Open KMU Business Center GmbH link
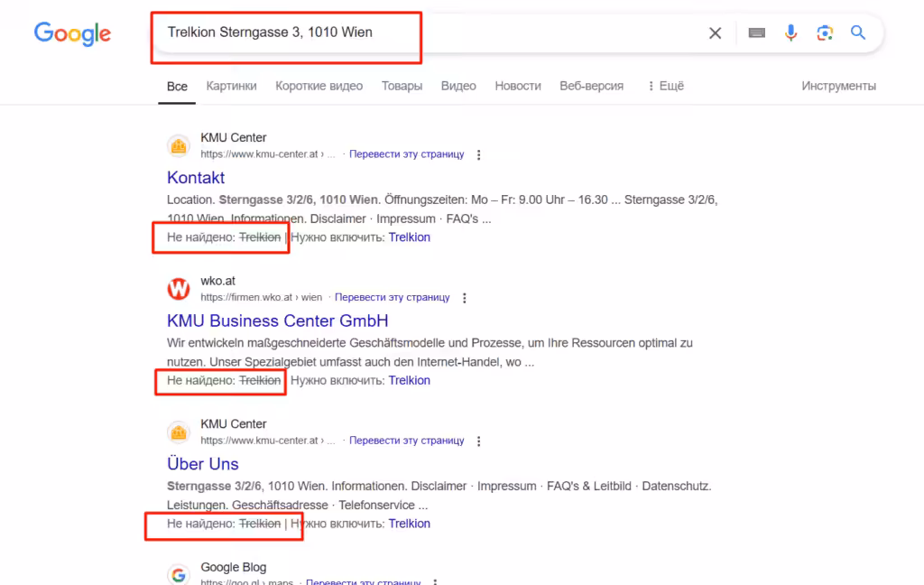The height and width of the screenshot is (585, 924). (278, 320)
